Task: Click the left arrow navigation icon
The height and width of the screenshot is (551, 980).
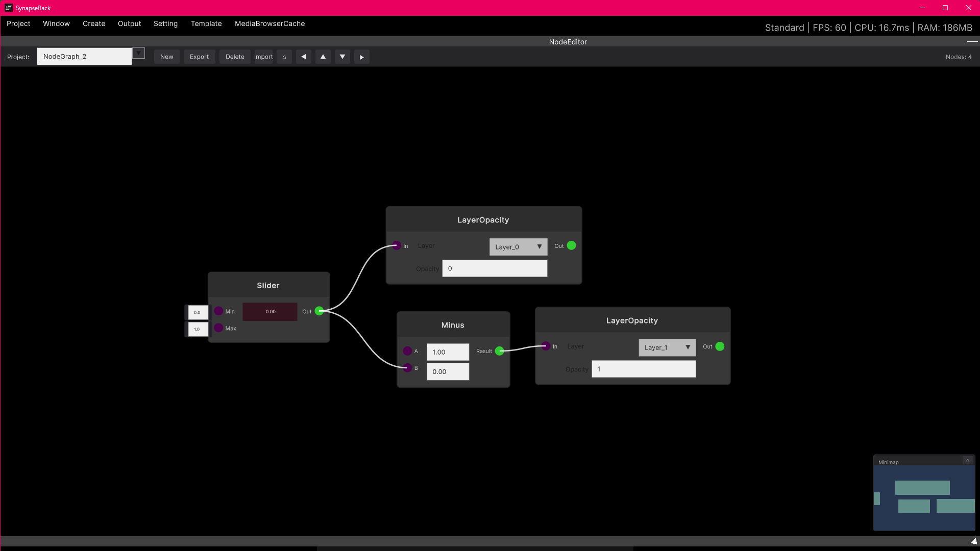Action: click(304, 57)
